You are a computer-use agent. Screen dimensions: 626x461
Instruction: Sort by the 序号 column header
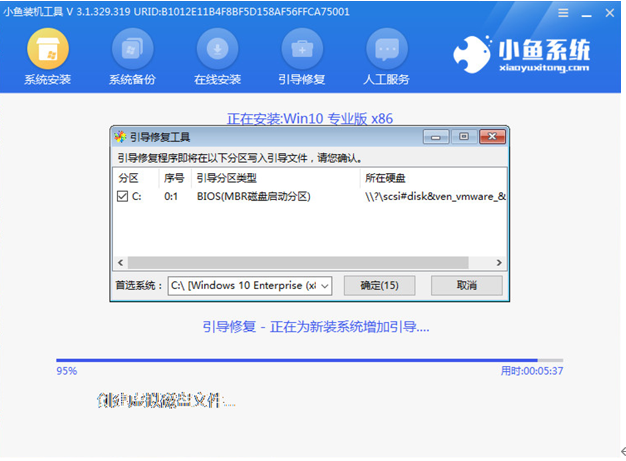(174, 178)
